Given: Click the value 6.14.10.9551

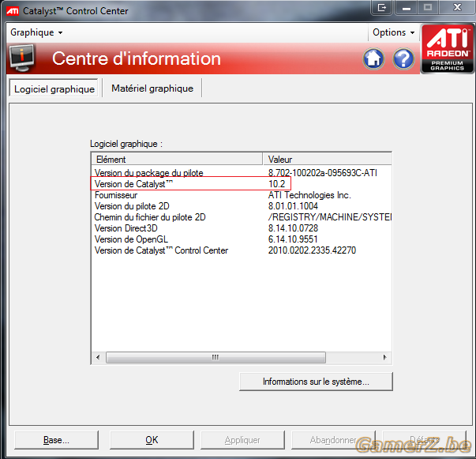Looking at the screenshot, I should tap(293, 239).
